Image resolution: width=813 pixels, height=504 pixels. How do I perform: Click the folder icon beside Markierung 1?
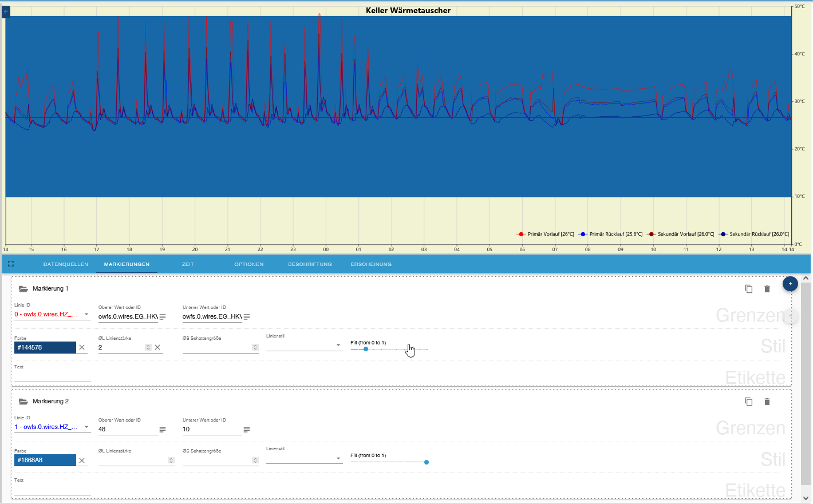23,289
